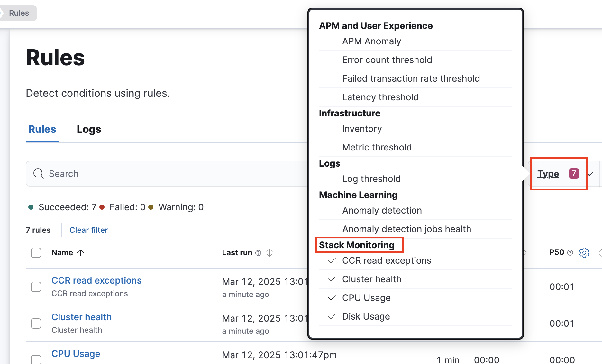The width and height of the screenshot is (602, 364).
Task: Switch to the Logs tab
Action: pyautogui.click(x=89, y=129)
